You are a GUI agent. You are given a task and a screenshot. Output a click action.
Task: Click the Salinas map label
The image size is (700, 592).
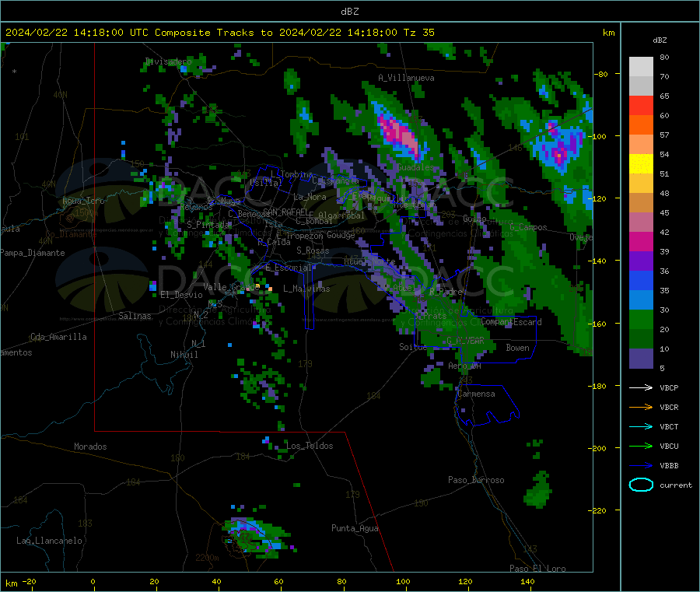[x=135, y=316]
